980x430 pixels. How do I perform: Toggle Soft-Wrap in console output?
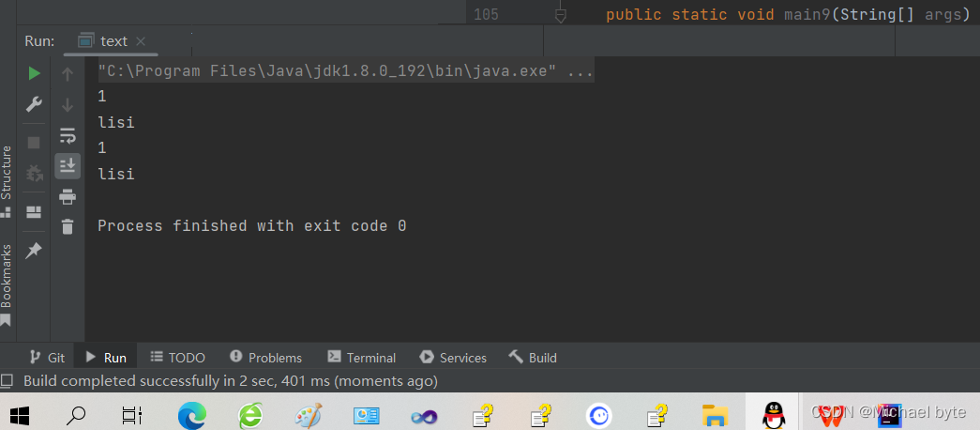(x=68, y=134)
